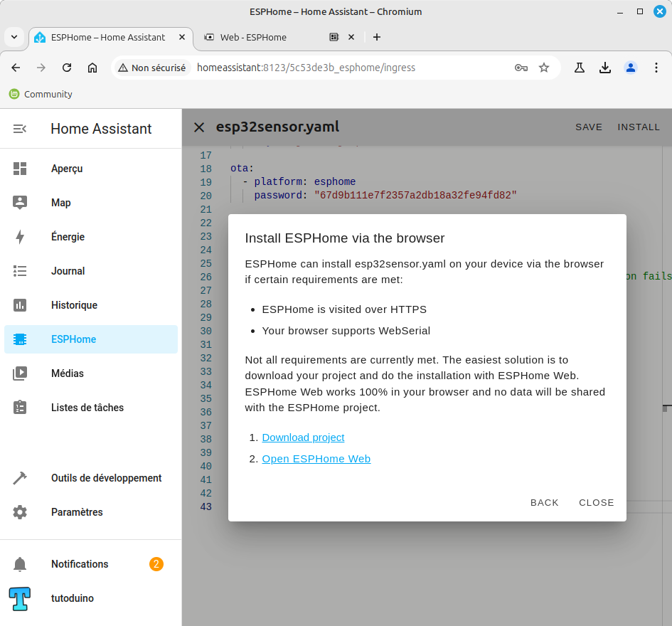The image size is (672, 626).
Task: Focus the address bar URL
Action: pos(306,68)
